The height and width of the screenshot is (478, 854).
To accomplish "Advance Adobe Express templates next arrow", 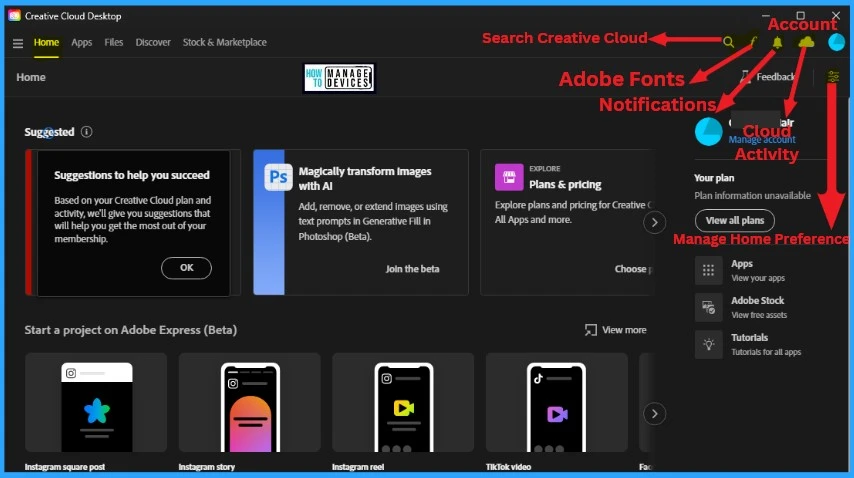I will (x=655, y=414).
